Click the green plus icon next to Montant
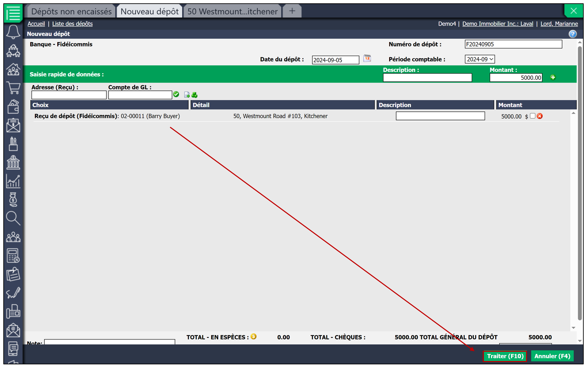Viewport: 588px width, 368px height. [553, 77]
